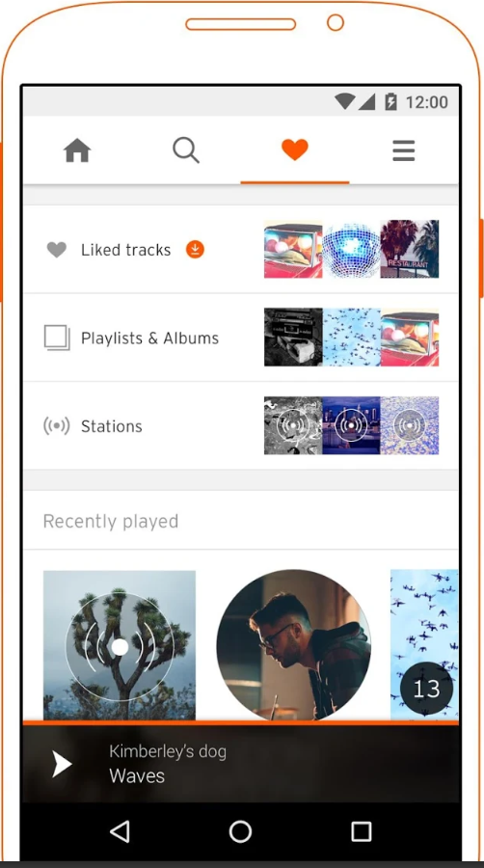Click the grey heart icon next to Liked tracks
The image size is (484, 868).
tap(57, 250)
